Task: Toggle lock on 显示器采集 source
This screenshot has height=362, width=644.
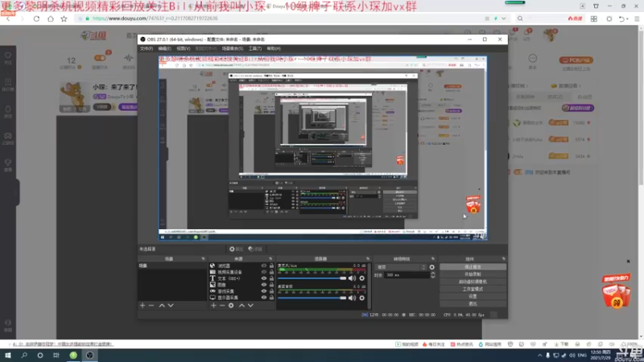Action: (271, 298)
